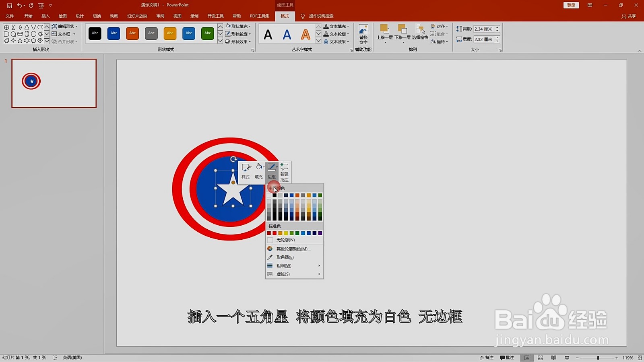This screenshot has width=644, height=362.
Task: Click 新建批注 (New Comment) on mini toolbar
Action: 285,172
